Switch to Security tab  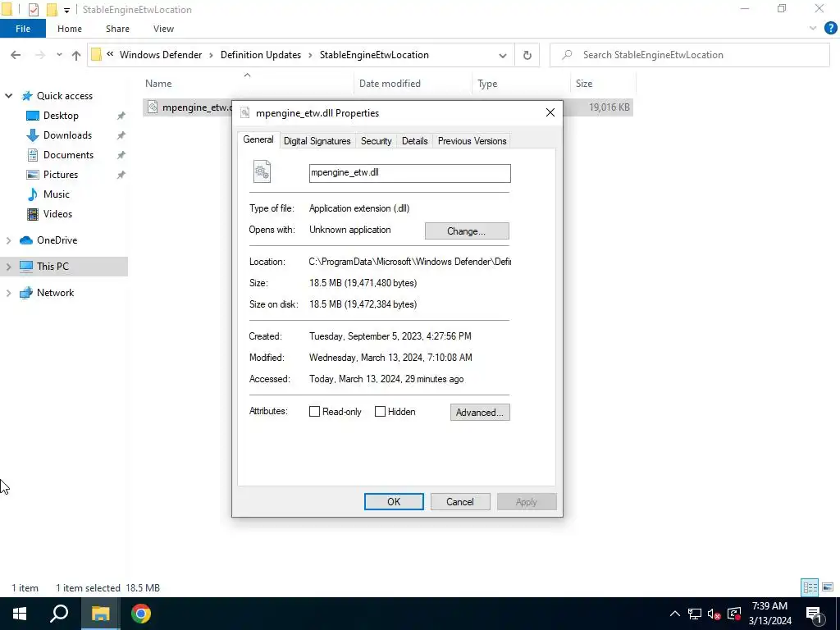[x=376, y=141]
